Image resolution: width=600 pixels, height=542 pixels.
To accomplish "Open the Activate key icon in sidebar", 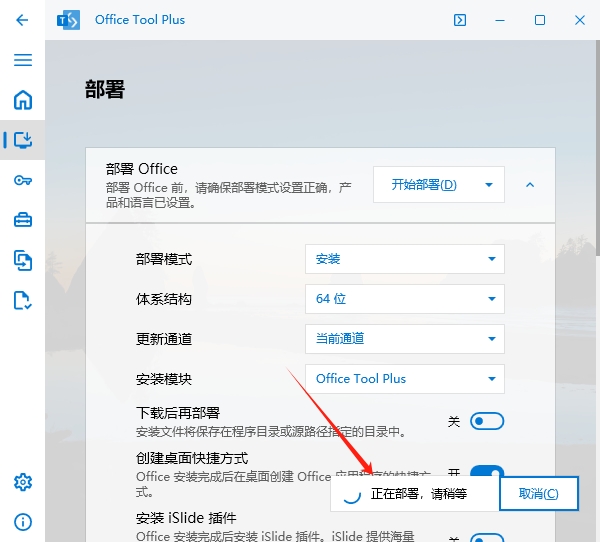I will (22, 180).
